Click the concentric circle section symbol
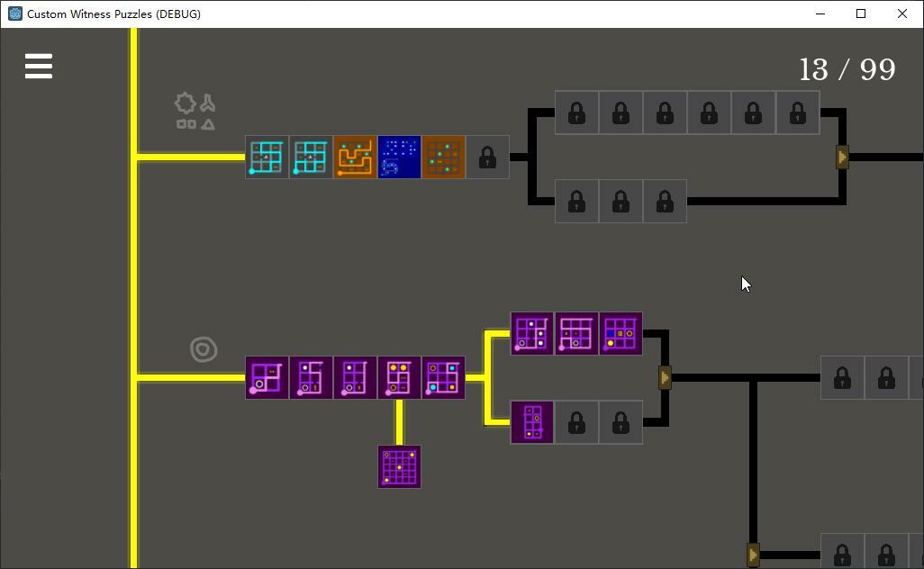Screen dimensions: 924x569 click(x=204, y=349)
